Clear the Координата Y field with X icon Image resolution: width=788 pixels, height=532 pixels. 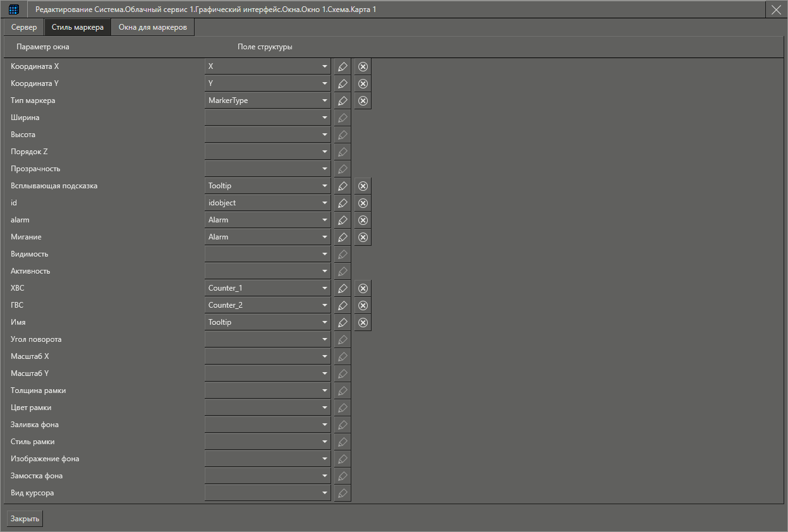point(363,83)
